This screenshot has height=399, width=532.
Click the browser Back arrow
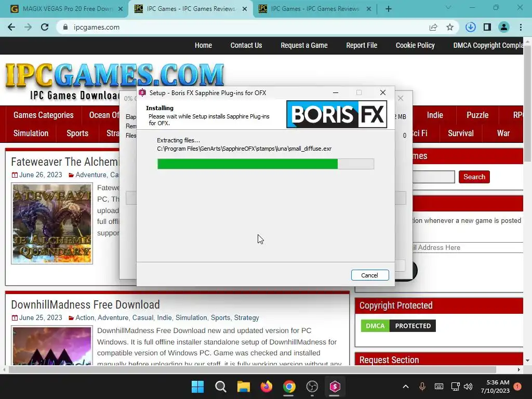(x=11, y=27)
